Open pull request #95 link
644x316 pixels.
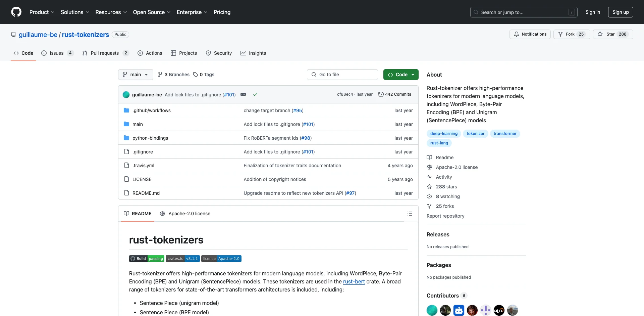click(298, 110)
